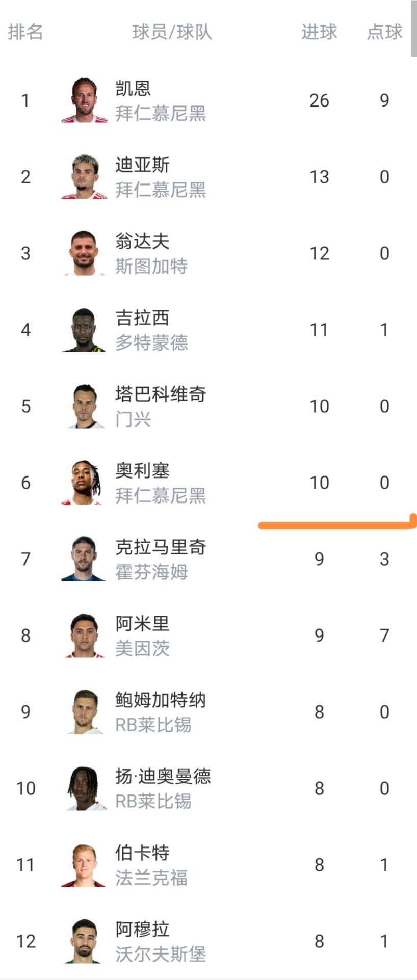Tap the 吉拉西 player photo
417x980 pixels.
(84, 330)
